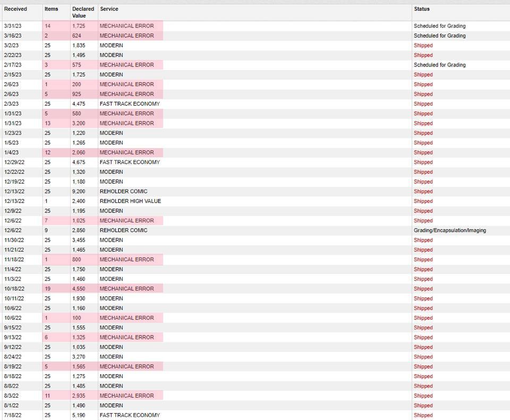Viewport: 510px width, 420px height.
Task: Click Shipped status in the 3/2/23 row
Action: click(x=423, y=46)
